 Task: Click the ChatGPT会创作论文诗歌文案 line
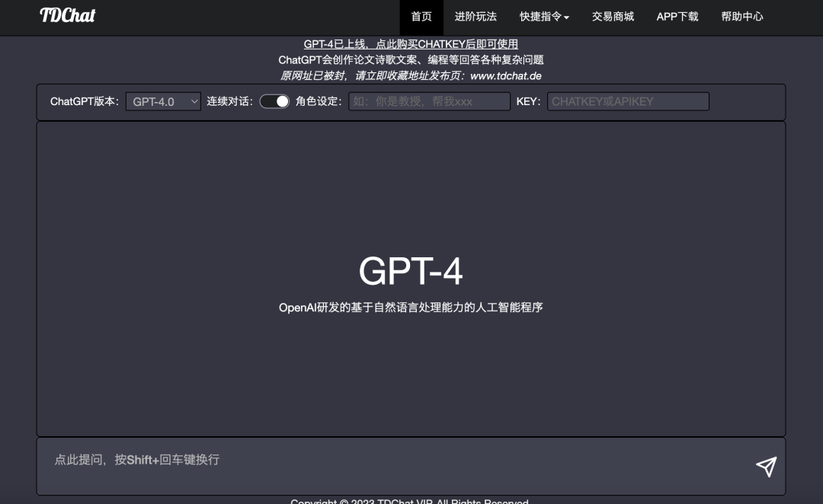pyautogui.click(x=411, y=60)
